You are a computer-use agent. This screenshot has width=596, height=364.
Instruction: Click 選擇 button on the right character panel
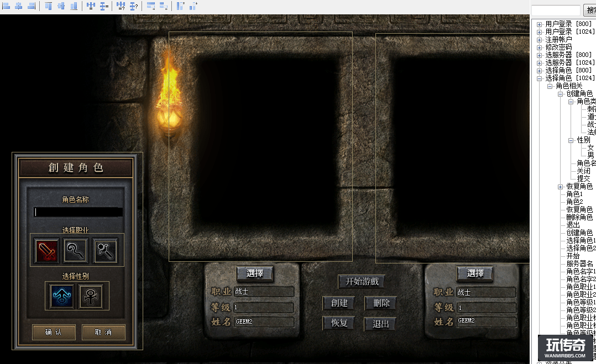pyautogui.click(x=475, y=273)
